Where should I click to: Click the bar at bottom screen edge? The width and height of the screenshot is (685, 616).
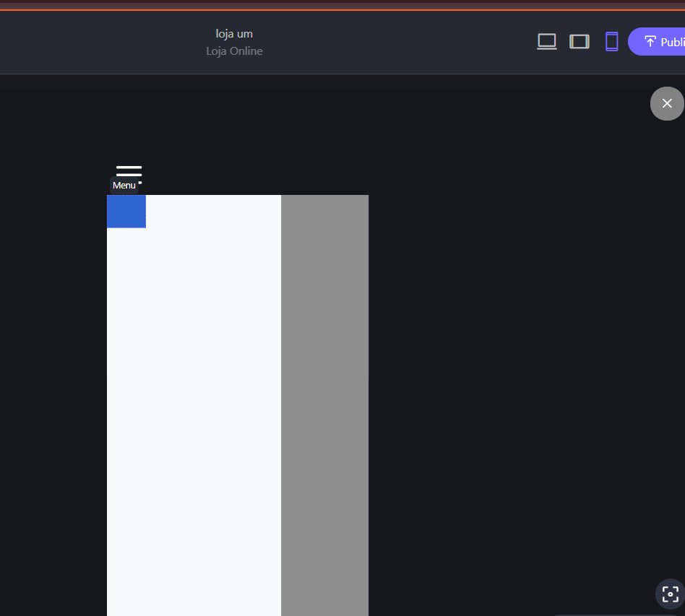click(x=614, y=615)
